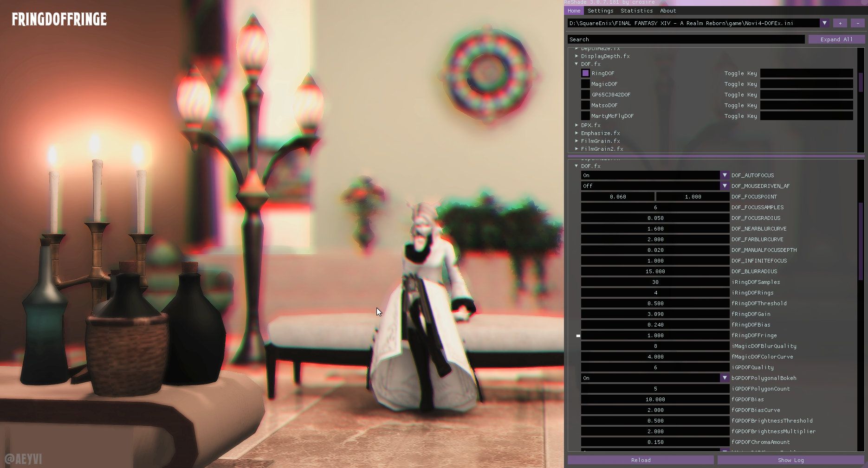Adjust DOF_INFINITEFOCUS value slider

[655, 261]
